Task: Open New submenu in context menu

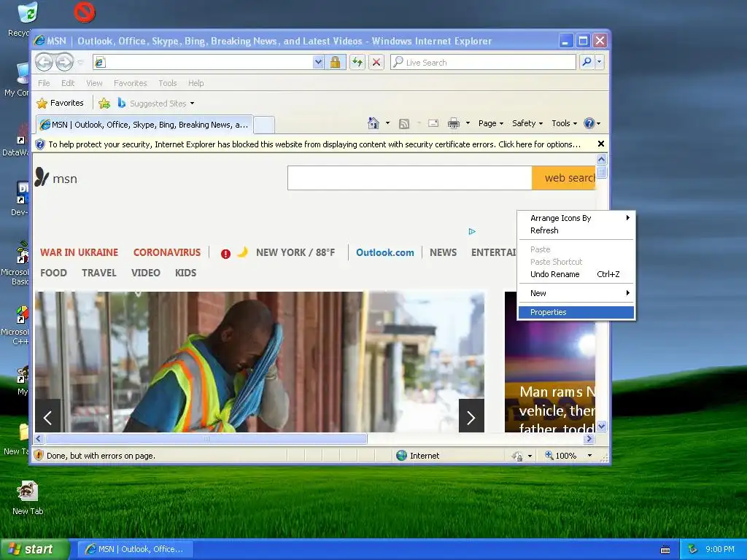Action: pyautogui.click(x=576, y=293)
